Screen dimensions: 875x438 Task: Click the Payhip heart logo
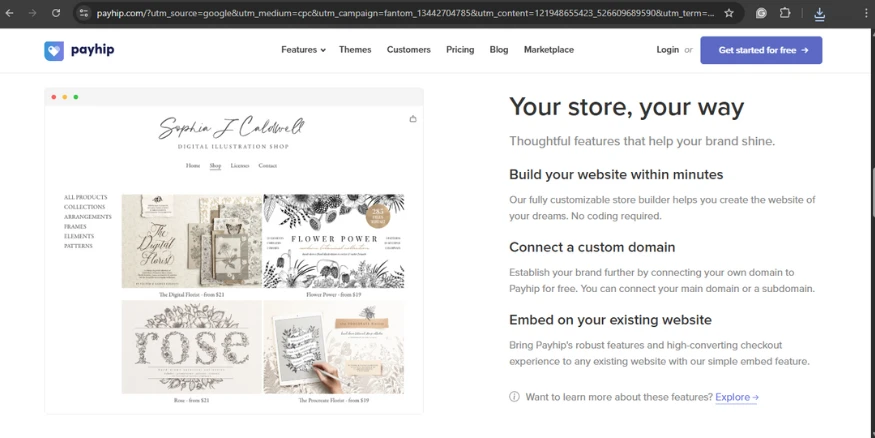point(54,51)
